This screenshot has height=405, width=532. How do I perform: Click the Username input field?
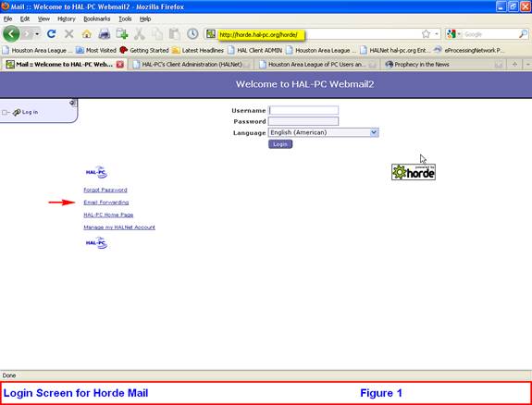303,110
